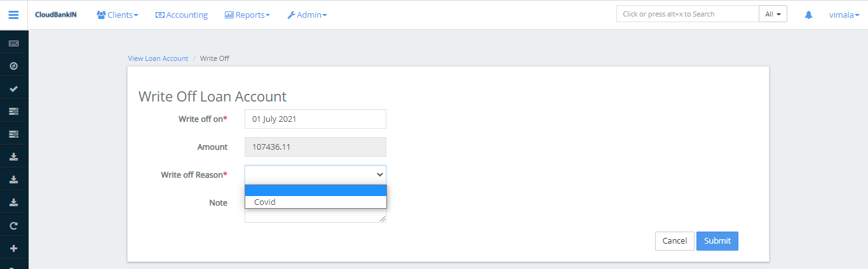
Task: Open the Accounting menu item
Action: click(182, 15)
